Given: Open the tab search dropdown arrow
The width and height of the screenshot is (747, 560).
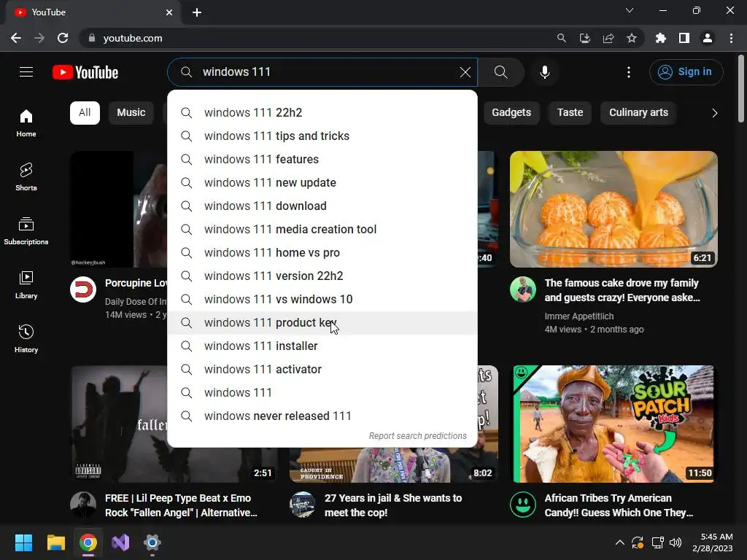Looking at the screenshot, I should coord(630,10).
